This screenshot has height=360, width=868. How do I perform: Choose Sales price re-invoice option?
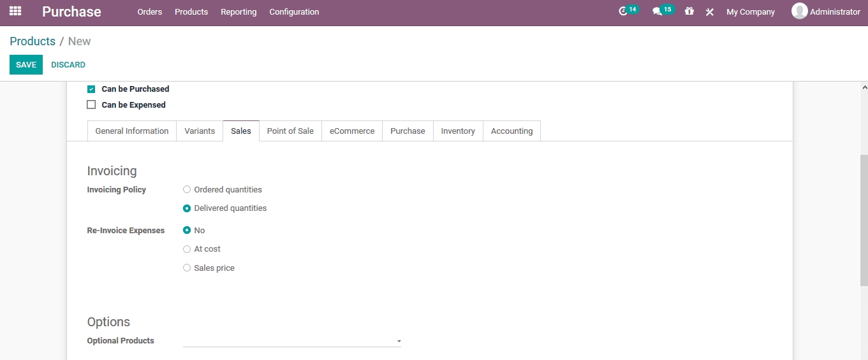click(187, 268)
